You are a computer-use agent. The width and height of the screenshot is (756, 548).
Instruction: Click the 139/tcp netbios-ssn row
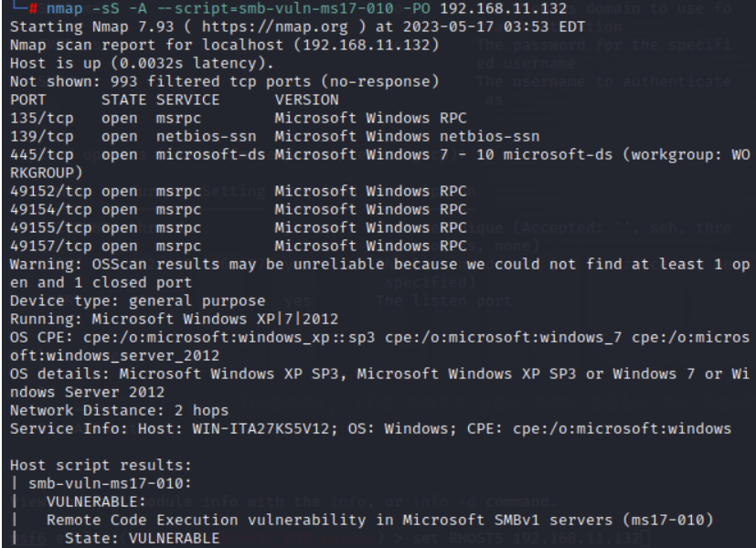pos(275,136)
